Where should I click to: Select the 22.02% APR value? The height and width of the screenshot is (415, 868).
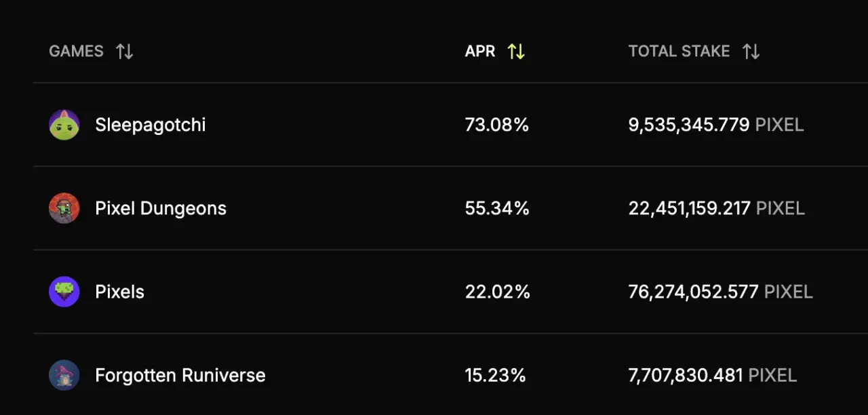pos(497,292)
